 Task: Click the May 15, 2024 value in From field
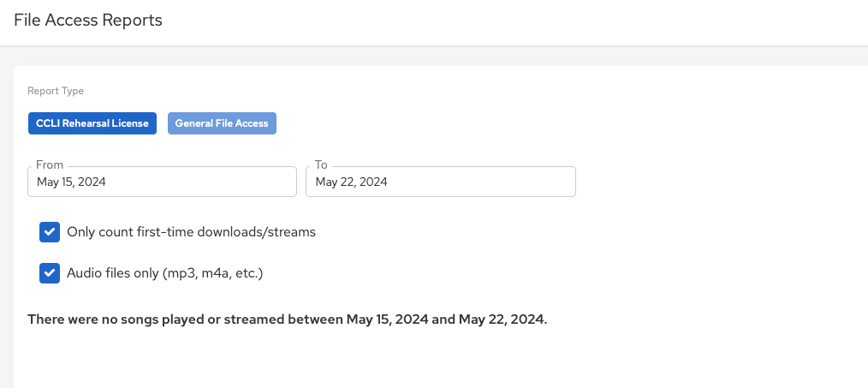point(71,182)
